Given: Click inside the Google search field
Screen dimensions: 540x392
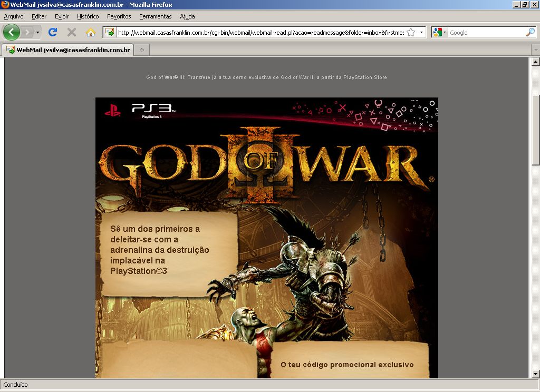Looking at the screenshot, I should [486, 32].
